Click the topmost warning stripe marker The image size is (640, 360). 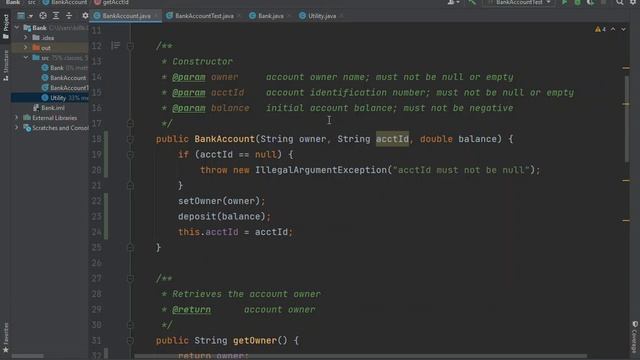(626, 68)
